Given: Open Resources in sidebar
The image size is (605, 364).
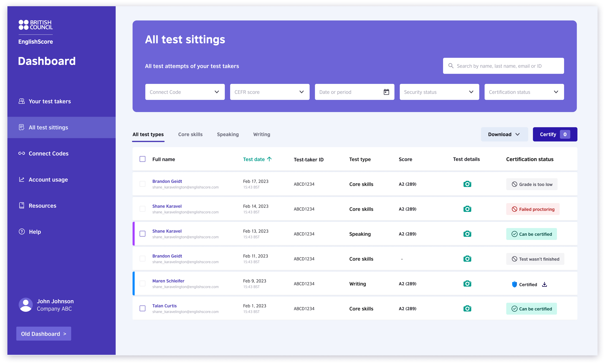Looking at the screenshot, I should [61, 206].
